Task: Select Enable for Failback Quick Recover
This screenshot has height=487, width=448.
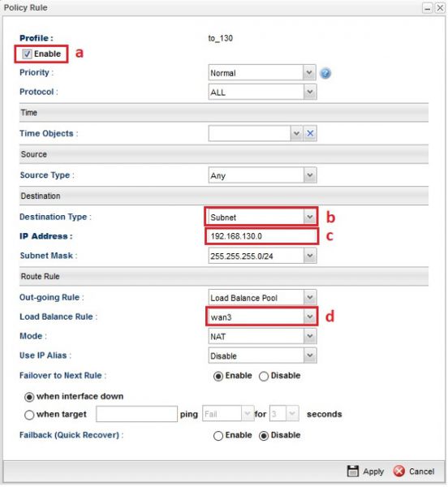Action: [x=218, y=436]
